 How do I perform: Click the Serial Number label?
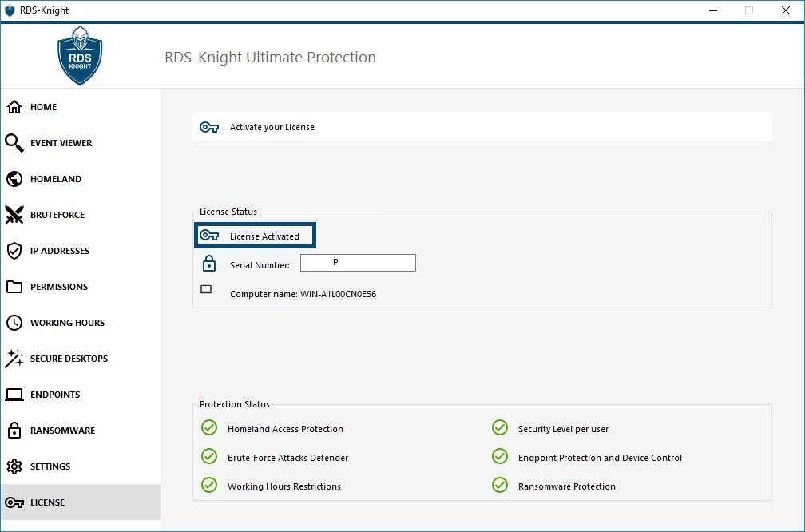260,265
